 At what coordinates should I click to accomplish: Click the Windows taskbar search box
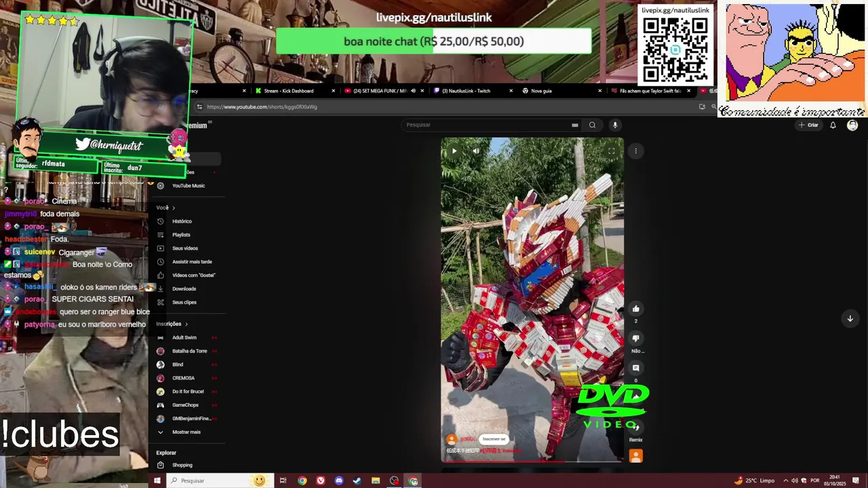[x=220, y=481]
